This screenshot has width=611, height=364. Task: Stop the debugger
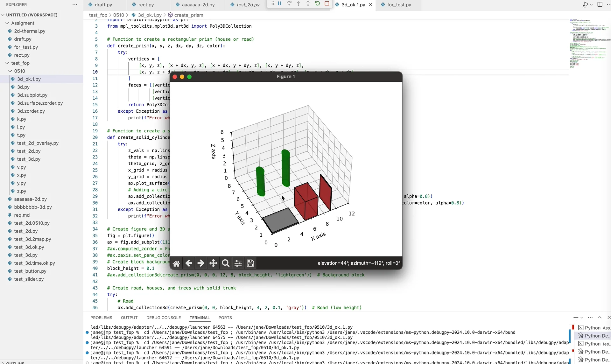point(327,4)
